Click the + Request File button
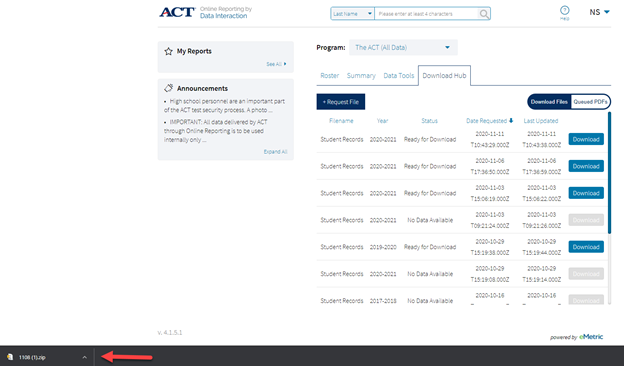Viewport: 624px width, 366px height. [x=341, y=102]
